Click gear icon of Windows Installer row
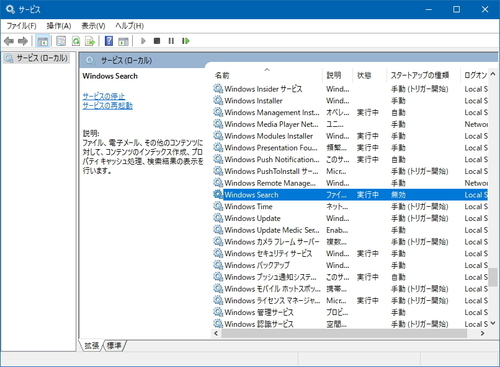This screenshot has height=367, width=500. (218, 100)
